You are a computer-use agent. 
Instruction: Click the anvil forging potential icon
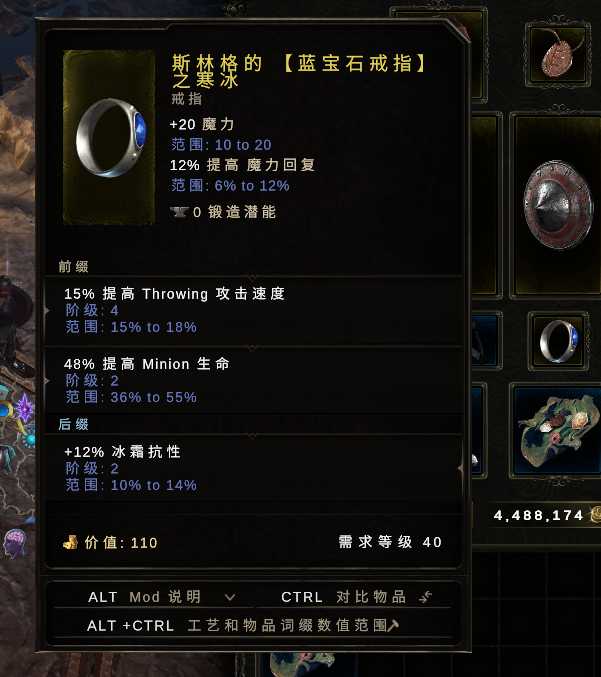coord(179,212)
